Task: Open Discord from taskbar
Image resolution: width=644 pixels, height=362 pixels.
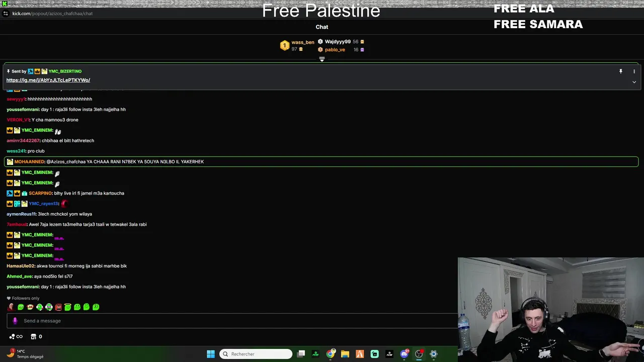Action: 404,354
